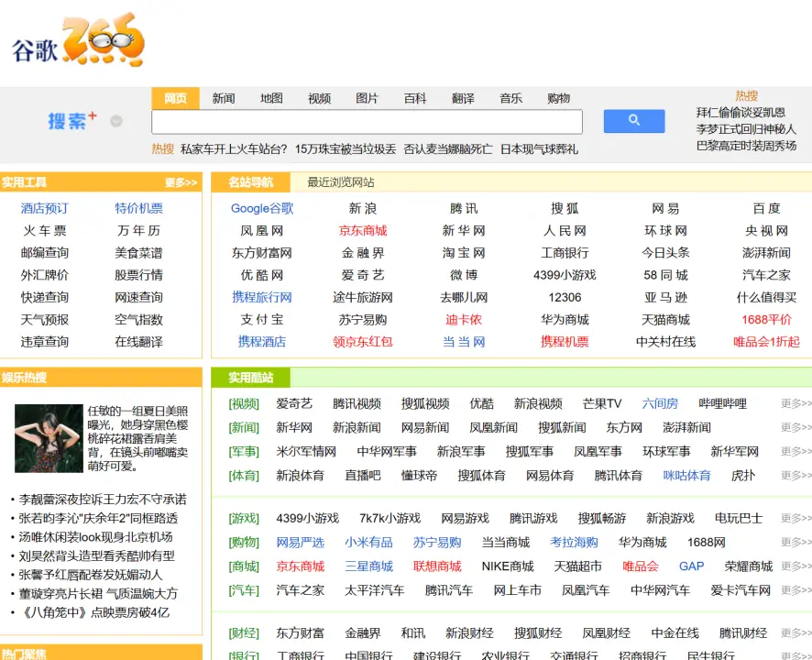This screenshot has width=812, height=660.
Task: Click the 谷歌265 logo
Action: click(78, 40)
